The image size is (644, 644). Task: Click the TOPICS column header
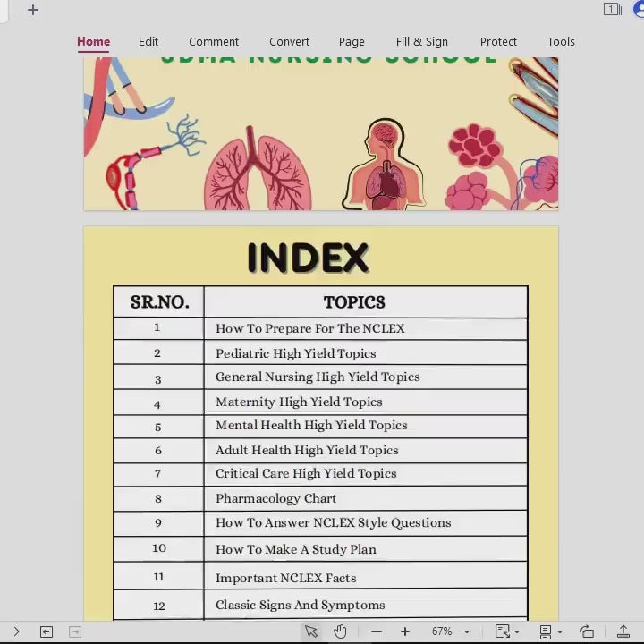(354, 302)
